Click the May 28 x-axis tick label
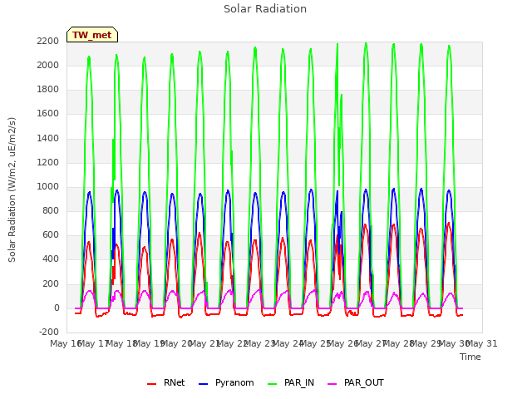This screenshot has height=399, width=532. [x=399, y=343]
